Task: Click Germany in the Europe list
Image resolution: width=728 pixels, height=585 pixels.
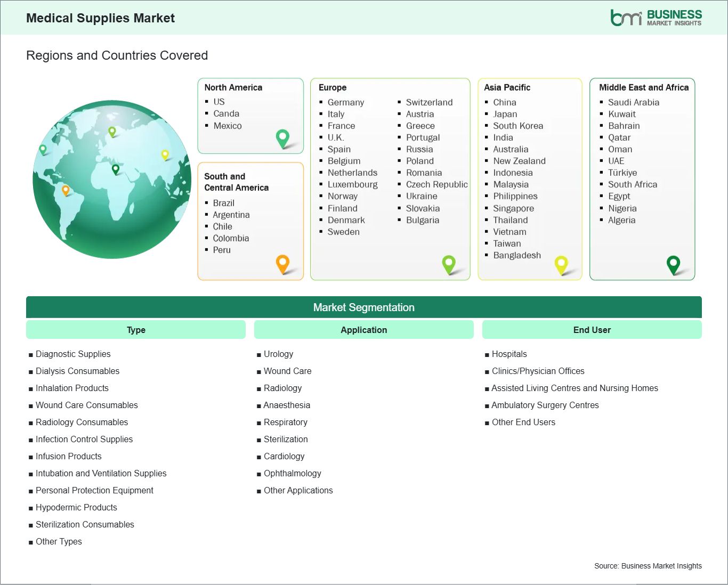Action: (346, 102)
